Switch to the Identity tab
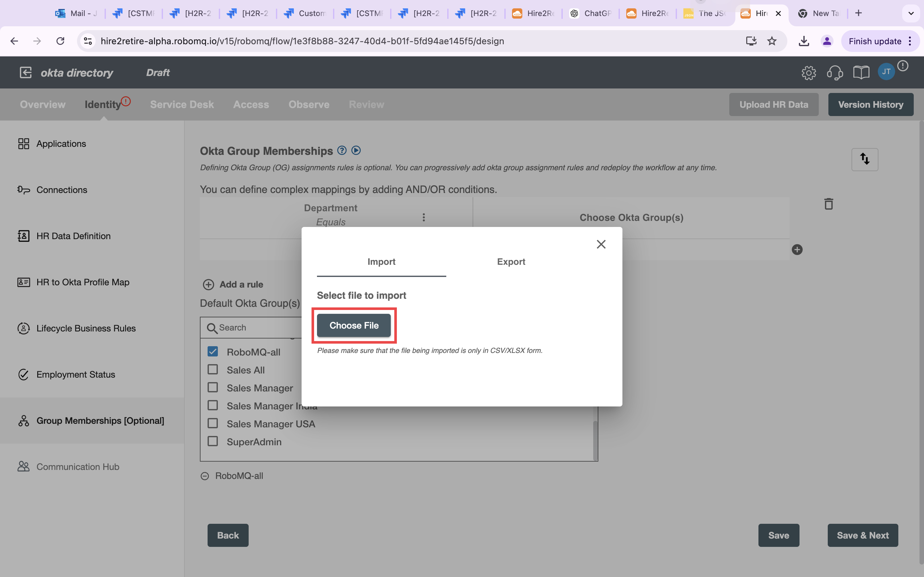Screen dimensions: 924x577 click(x=102, y=105)
